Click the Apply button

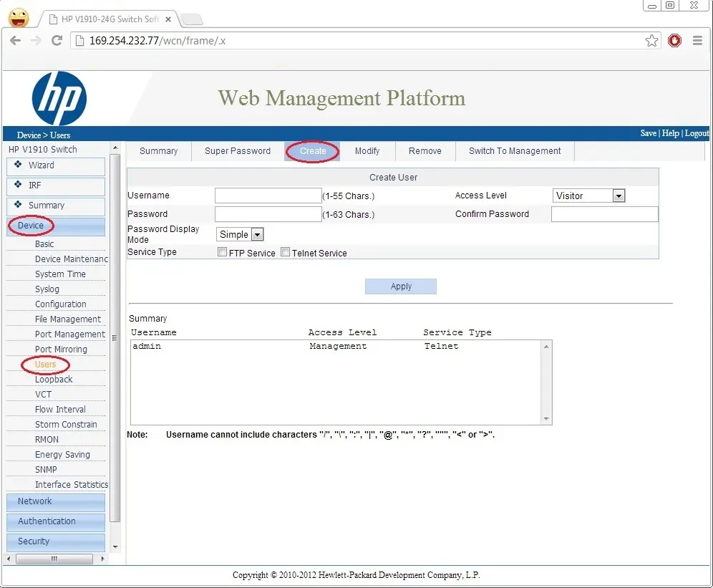tap(401, 286)
